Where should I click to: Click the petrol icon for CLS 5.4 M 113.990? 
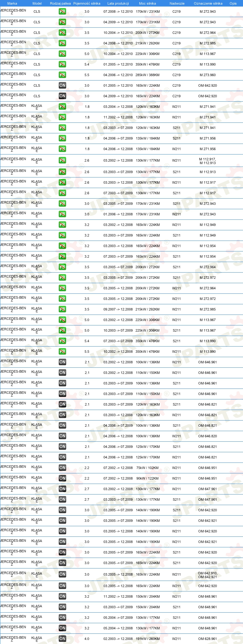coord(62,64)
